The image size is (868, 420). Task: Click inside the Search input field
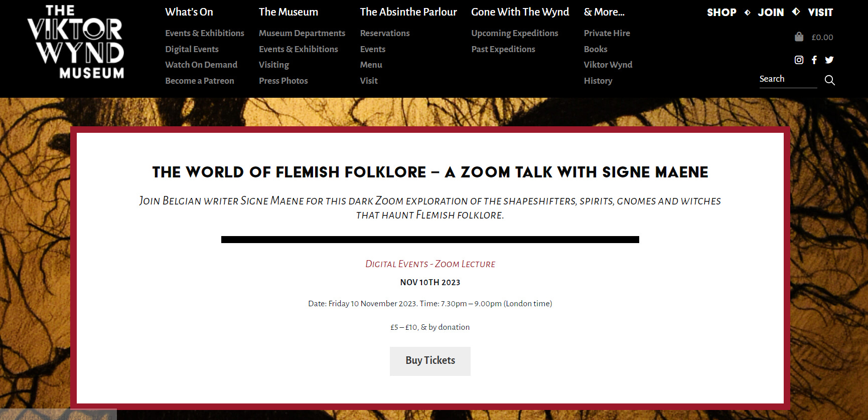788,79
